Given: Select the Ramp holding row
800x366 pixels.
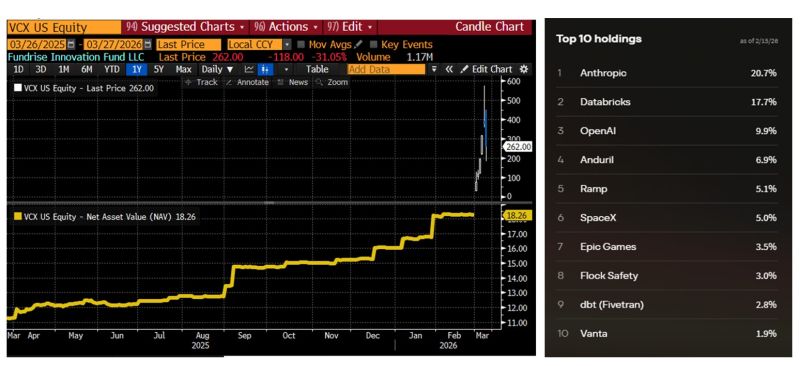Looking at the screenshot, I should [x=667, y=189].
